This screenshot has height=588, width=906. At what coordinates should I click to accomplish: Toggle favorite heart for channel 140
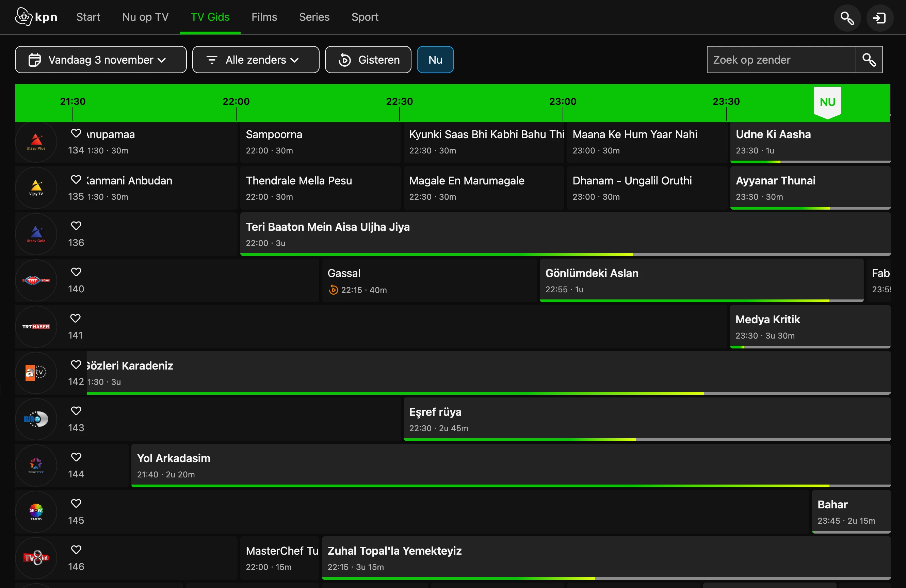click(x=76, y=272)
